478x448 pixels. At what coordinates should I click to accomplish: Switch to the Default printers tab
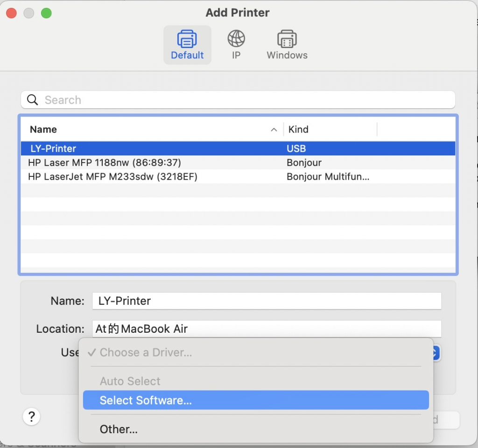point(187,44)
